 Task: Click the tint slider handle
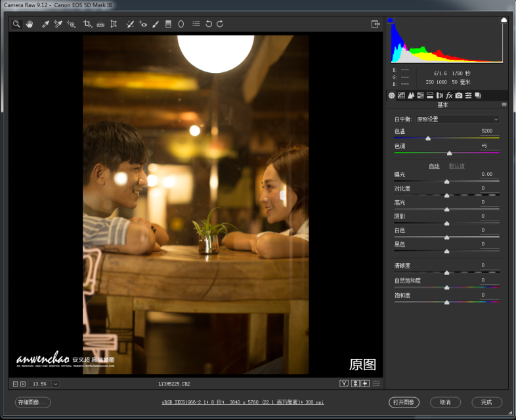[x=449, y=154]
